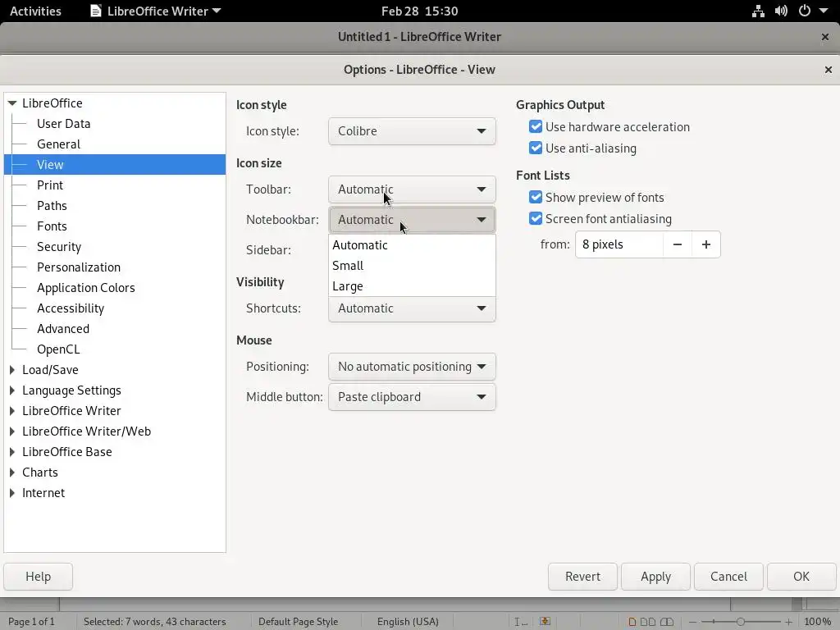
Task: Click Page 1 of 1 in the status bar
Action: click(32, 622)
